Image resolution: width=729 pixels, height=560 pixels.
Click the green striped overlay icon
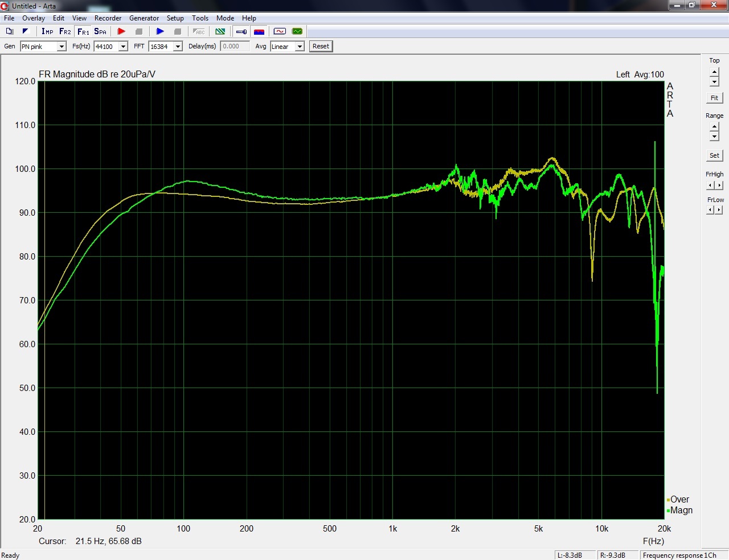point(220,31)
